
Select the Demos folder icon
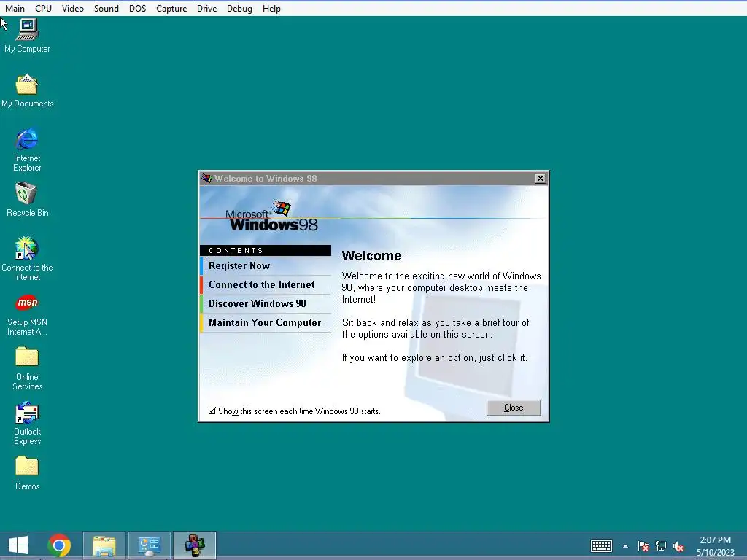pyautogui.click(x=27, y=472)
